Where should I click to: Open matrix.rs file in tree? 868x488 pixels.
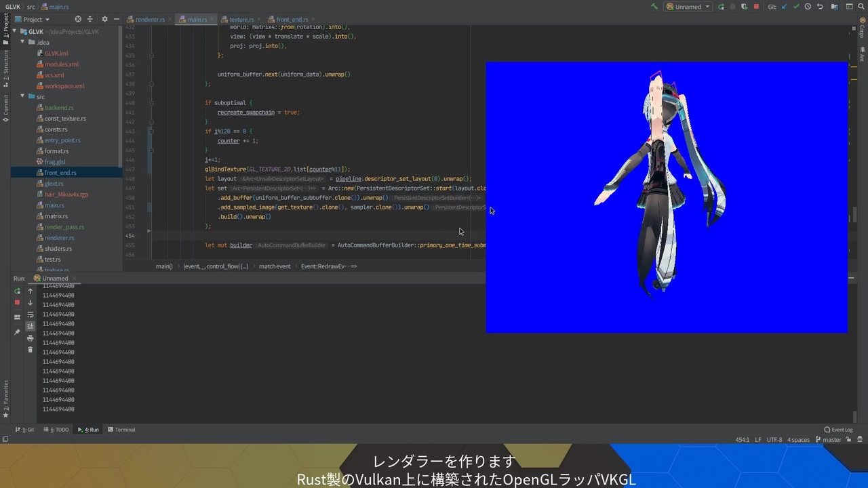coord(56,216)
